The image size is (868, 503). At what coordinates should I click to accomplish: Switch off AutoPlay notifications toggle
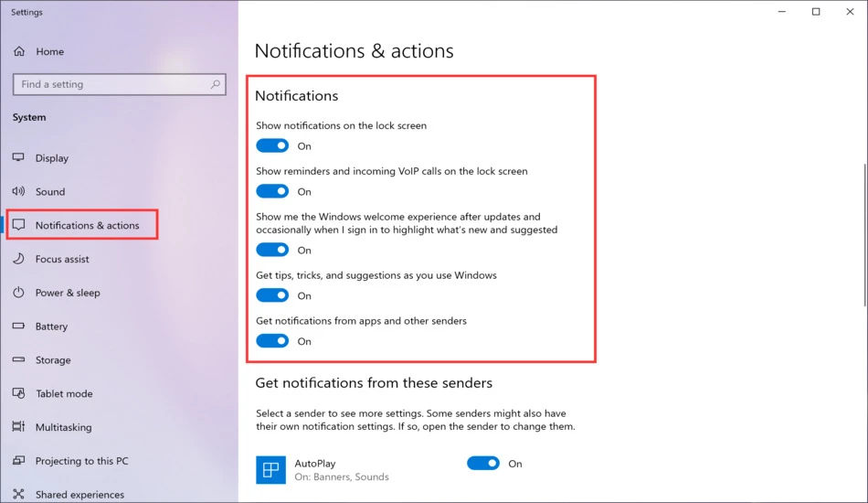[483, 463]
